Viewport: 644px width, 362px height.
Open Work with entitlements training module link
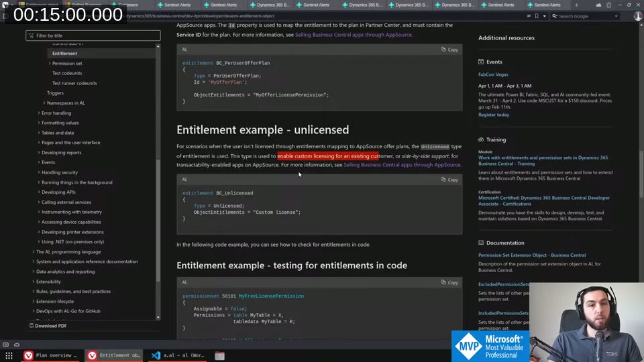pos(543,160)
